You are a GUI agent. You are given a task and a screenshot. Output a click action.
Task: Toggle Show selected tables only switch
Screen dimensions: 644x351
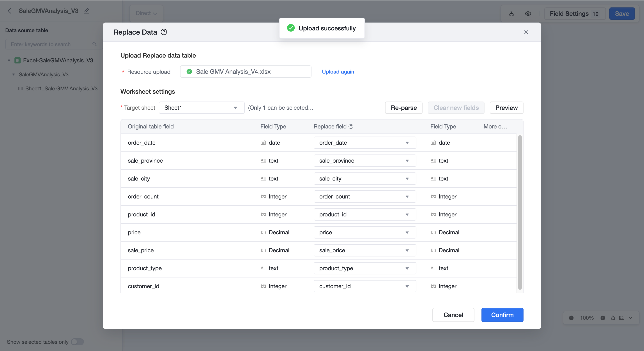(x=77, y=342)
